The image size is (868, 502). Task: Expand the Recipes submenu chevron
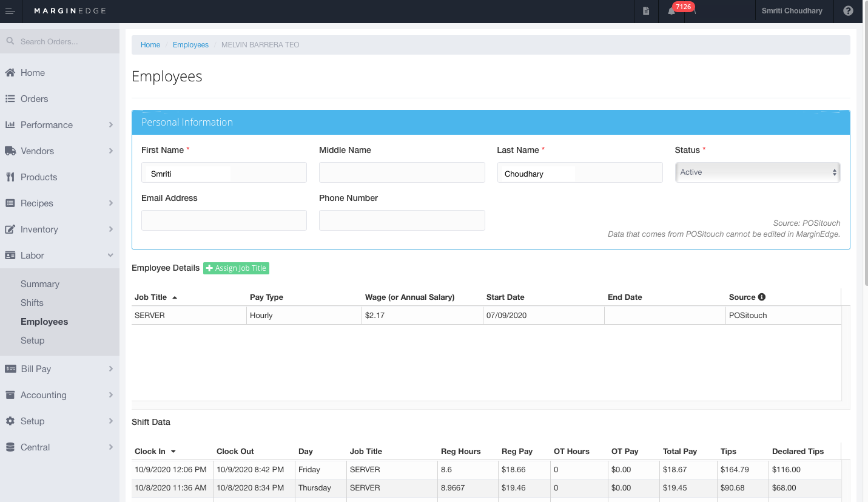[111, 203]
